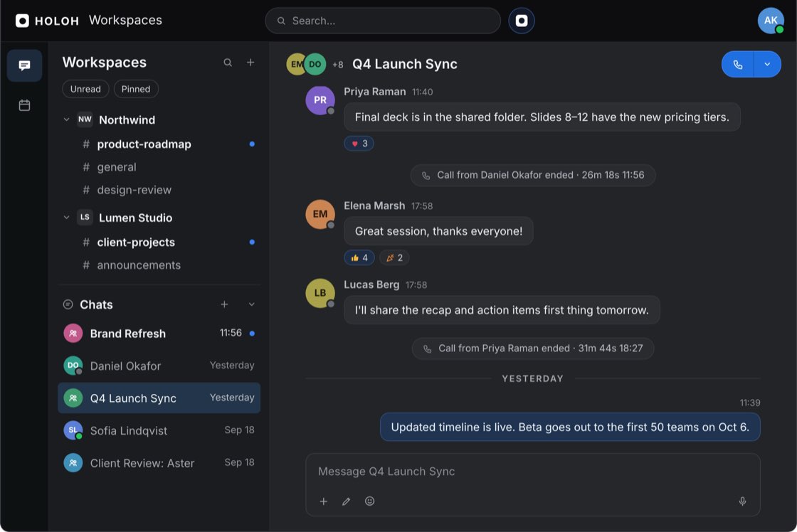Click the NW Northwind workspace badge
The height and width of the screenshot is (532, 797).
coord(85,119)
